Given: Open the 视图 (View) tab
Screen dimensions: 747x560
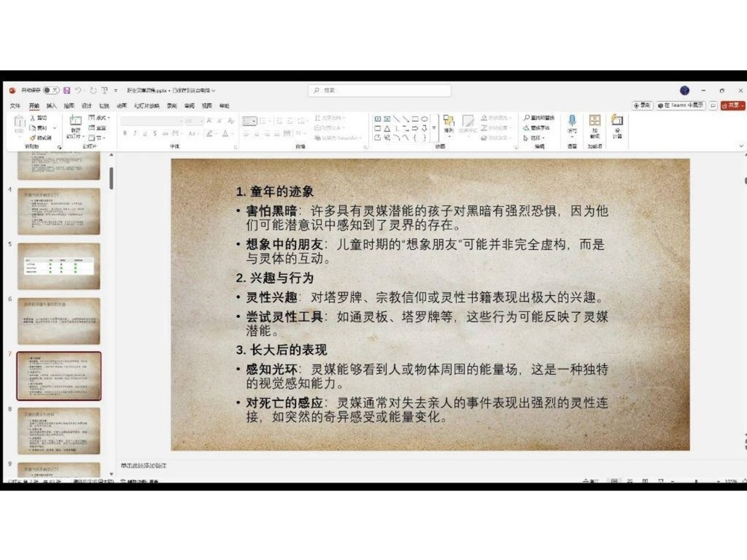Looking at the screenshot, I should click(207, 106).
